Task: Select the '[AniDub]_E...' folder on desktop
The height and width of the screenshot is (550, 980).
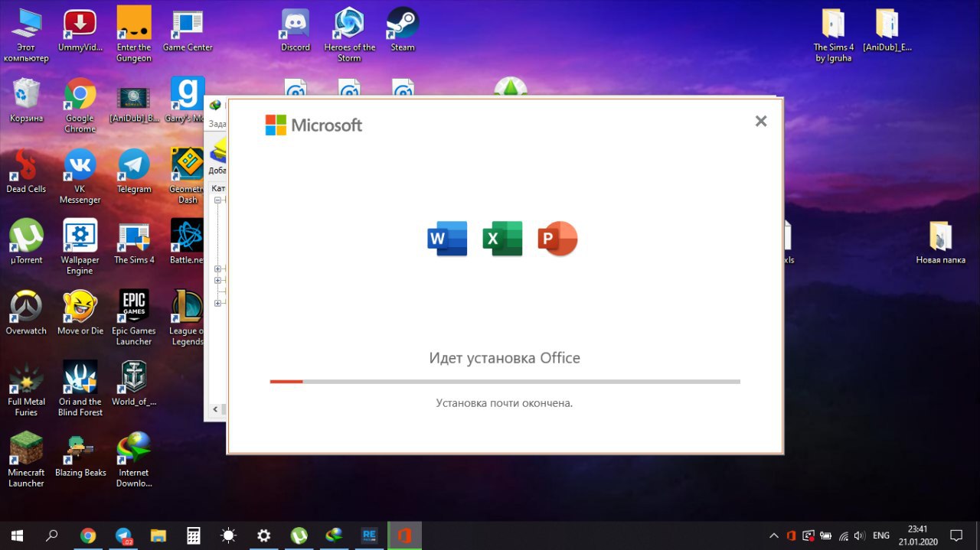Action: point(887,31)
